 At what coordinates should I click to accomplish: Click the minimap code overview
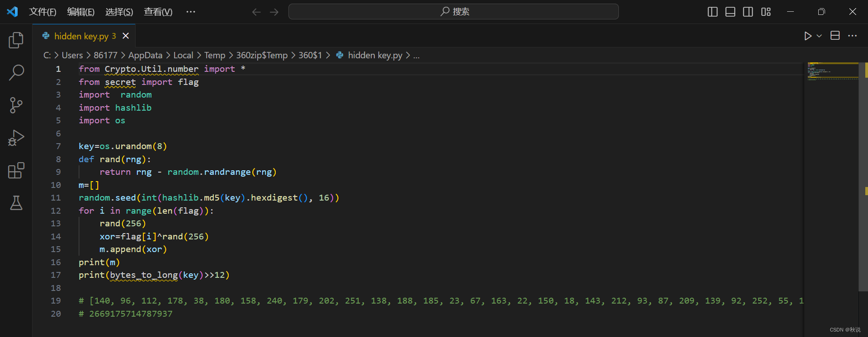pos(833,71)
